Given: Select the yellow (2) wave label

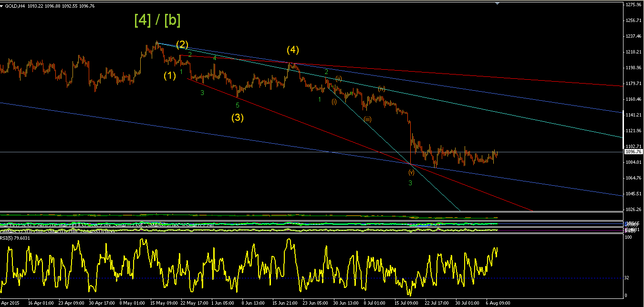Looking at the screenshot, I should pos(182,44).
